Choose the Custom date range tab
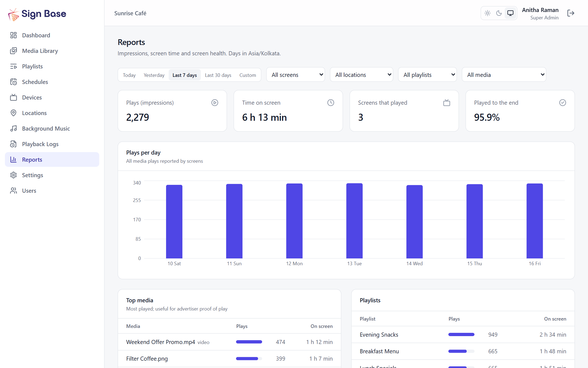 click(248, 75)
